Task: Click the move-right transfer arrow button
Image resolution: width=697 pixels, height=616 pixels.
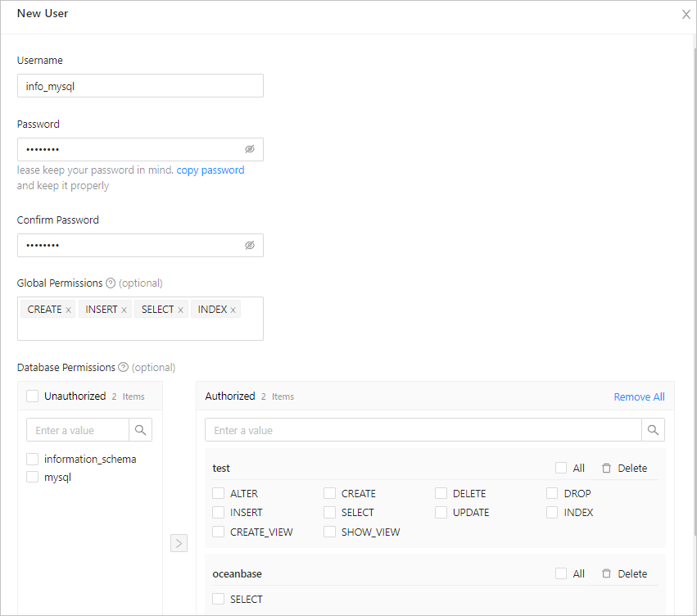Action: [x=179, y=543]
